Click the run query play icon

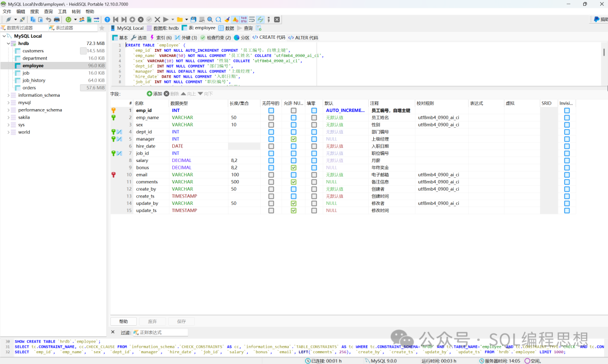[x=165, y=19]
